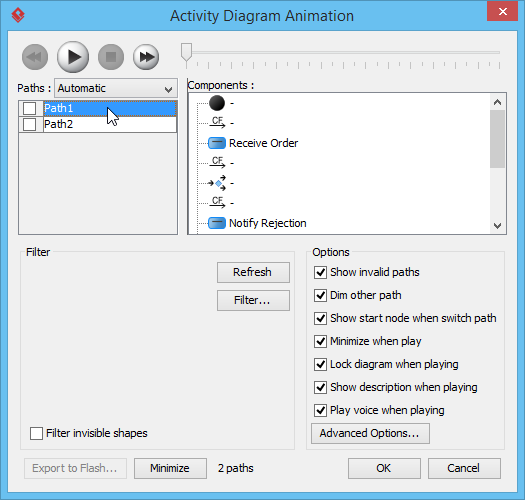The width and height of the screenshot is (525, 500).
Task: Click the rewind playback button
Action: [35, 57]
